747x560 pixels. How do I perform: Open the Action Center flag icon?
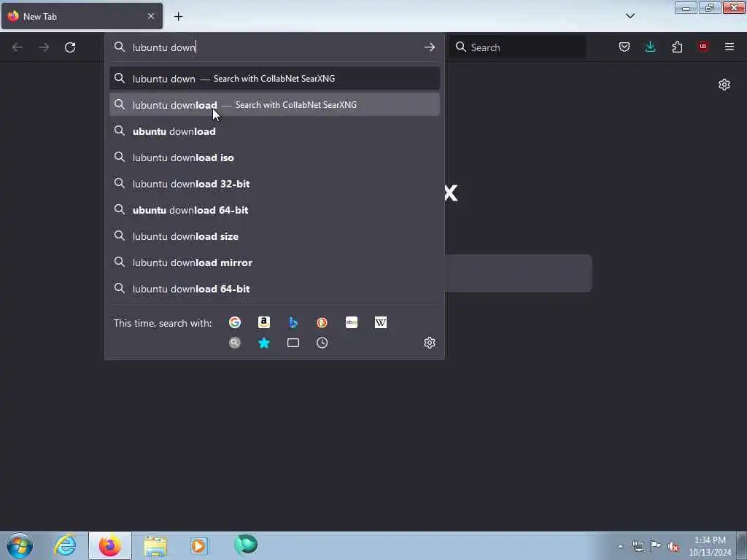656,546
